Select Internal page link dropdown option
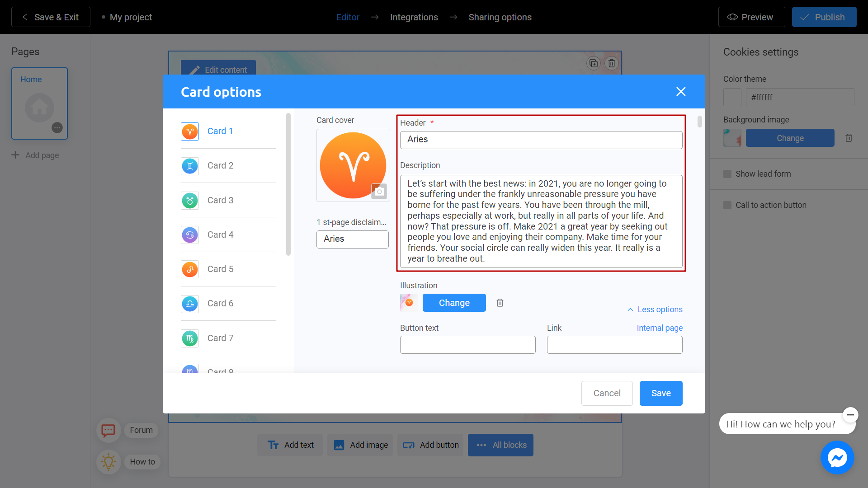Image resolution: width=868 pixels, height=488 pixels. tap(660, 328)
